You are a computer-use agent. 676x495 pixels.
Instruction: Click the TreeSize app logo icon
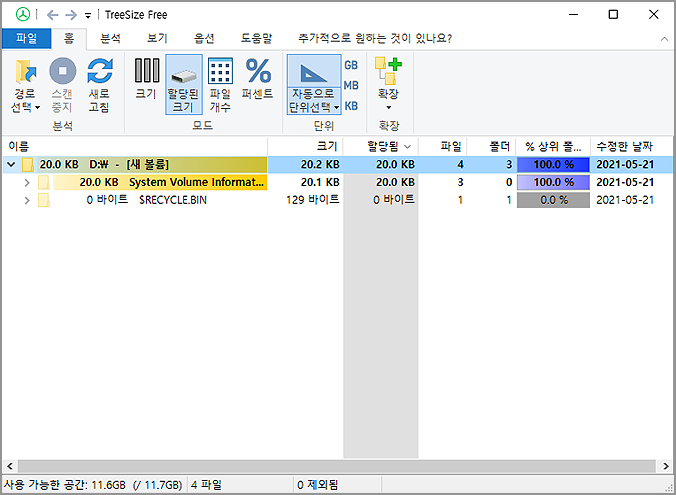point(23,15)
